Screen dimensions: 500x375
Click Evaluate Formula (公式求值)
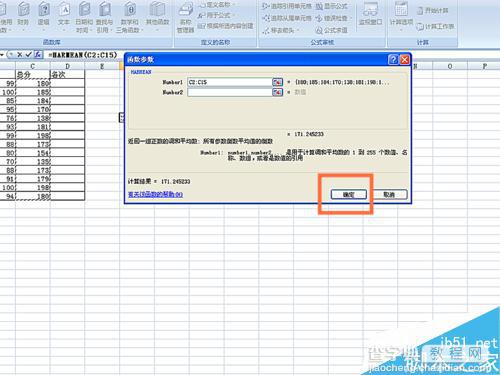pos(331,30)
